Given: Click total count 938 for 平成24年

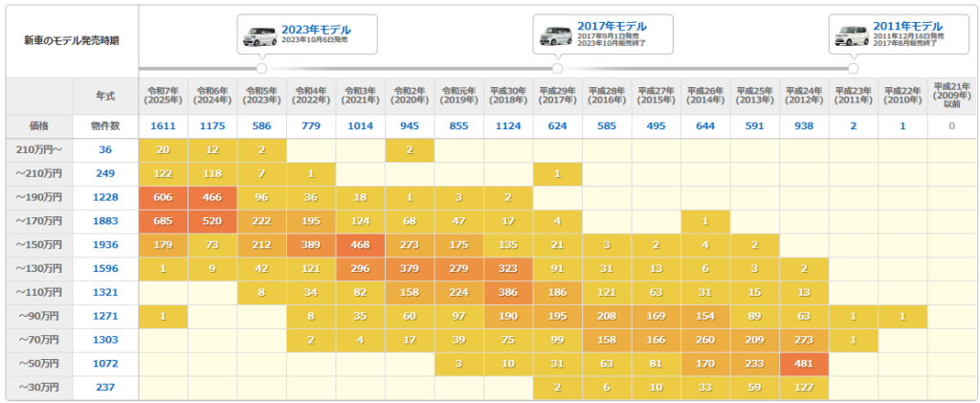Looking at the screenshot, I should pyautogui.click(x=804, y=125).
